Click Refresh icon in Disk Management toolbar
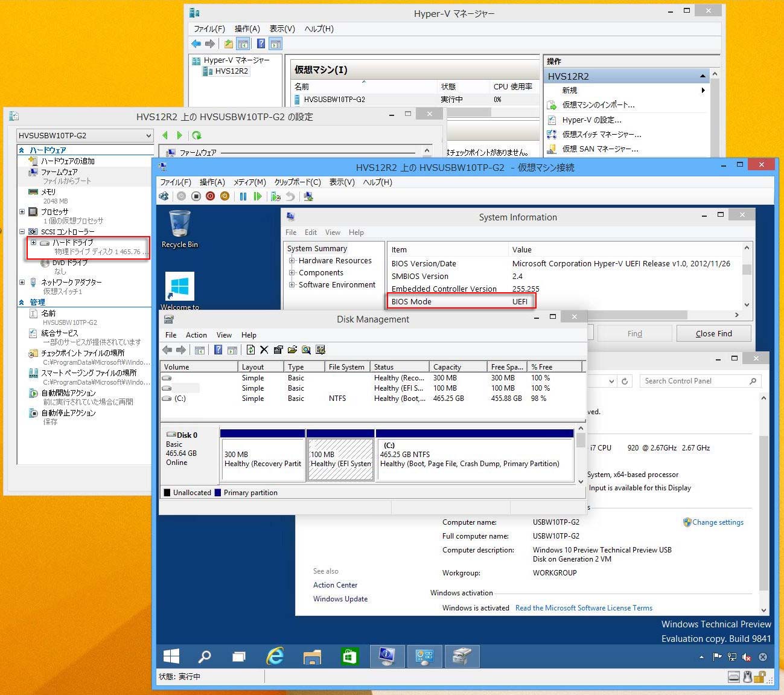This screenshot has height=695, width=784. click(250, 350)
